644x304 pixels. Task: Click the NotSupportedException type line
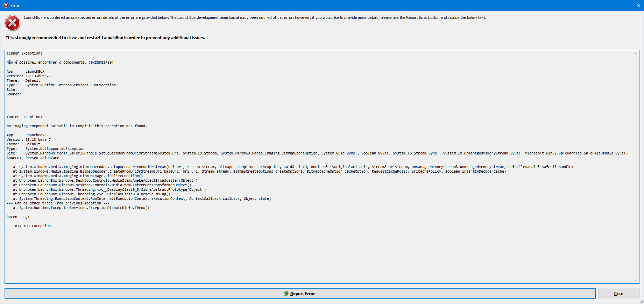pos(45,149)
